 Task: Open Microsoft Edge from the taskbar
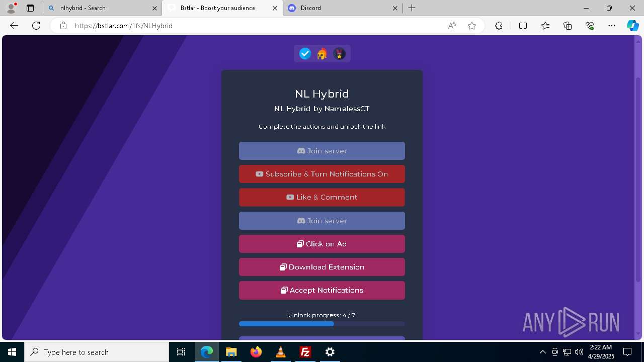coord(207,352)
